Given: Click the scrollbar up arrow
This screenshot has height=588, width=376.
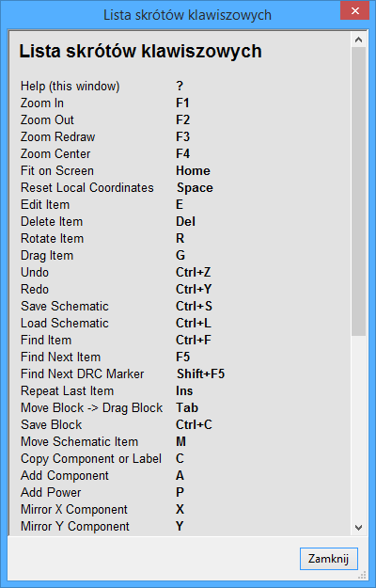Looking at the screenshot, I should coord(358,40).
